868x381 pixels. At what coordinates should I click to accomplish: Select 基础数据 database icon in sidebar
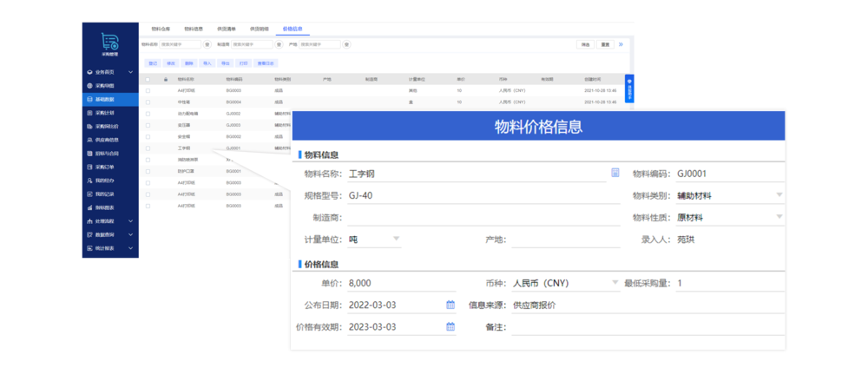click(x=89, y=100)
